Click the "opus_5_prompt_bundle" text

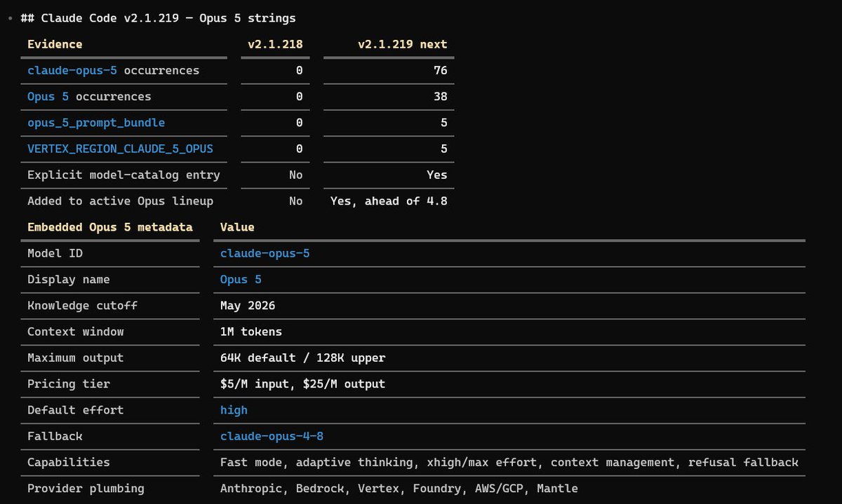coord(96,123)
